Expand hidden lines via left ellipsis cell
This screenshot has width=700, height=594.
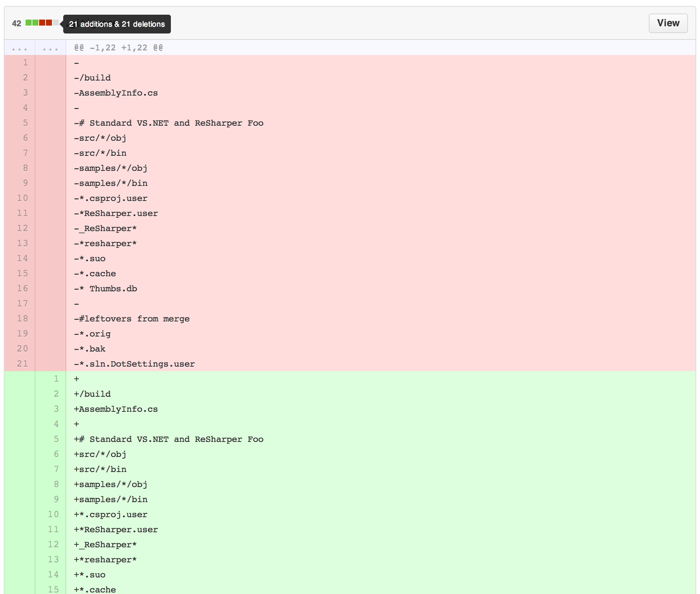tap(20, 48)
